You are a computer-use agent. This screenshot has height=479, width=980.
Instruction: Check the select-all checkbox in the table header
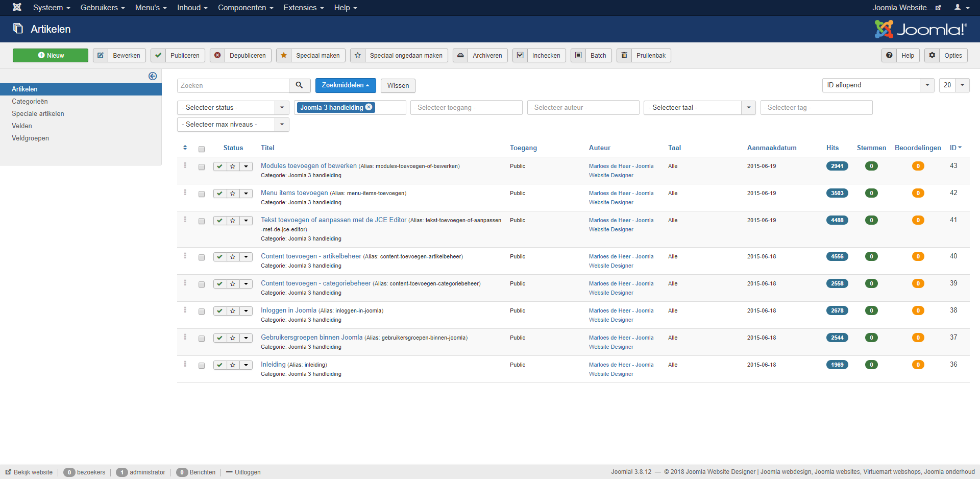coord(202,149)
